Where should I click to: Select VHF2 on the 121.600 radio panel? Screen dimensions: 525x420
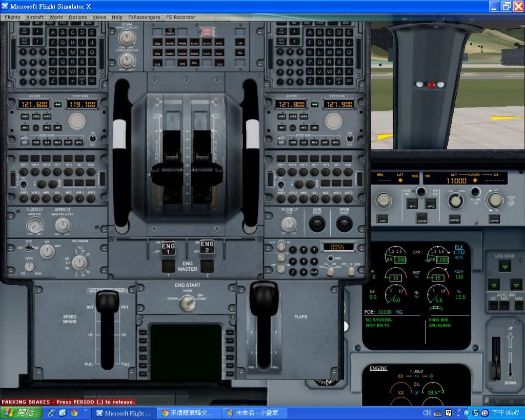(x=36, y=116)
